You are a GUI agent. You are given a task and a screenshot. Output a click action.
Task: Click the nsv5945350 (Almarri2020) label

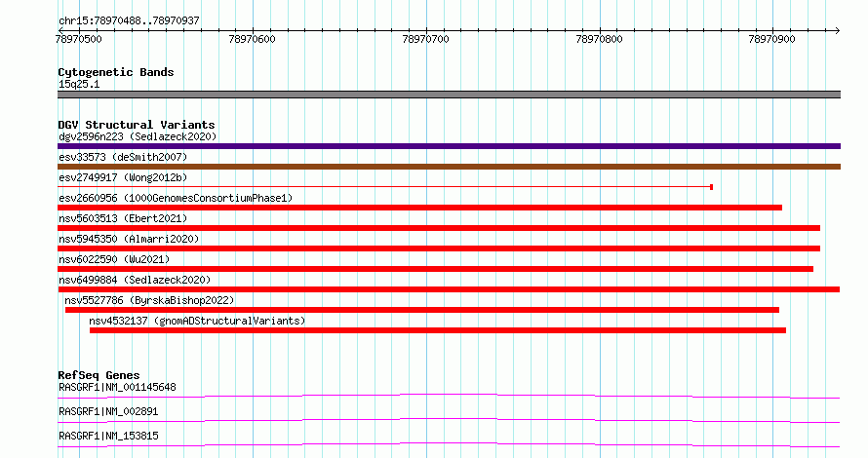(x=129, y=239)
